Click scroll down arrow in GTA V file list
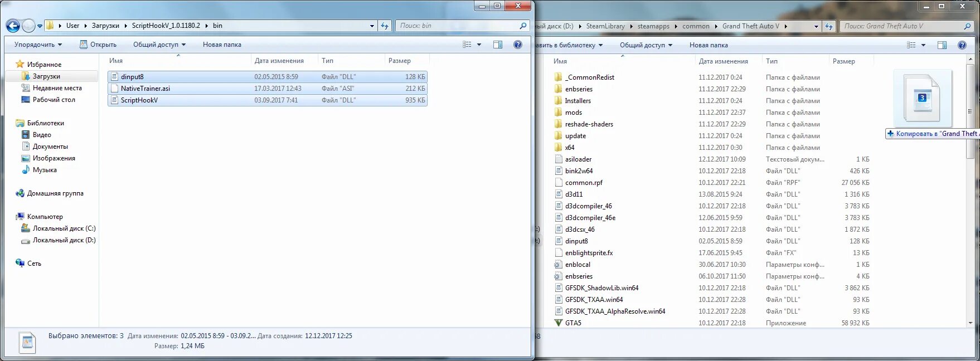 [971, 323]
